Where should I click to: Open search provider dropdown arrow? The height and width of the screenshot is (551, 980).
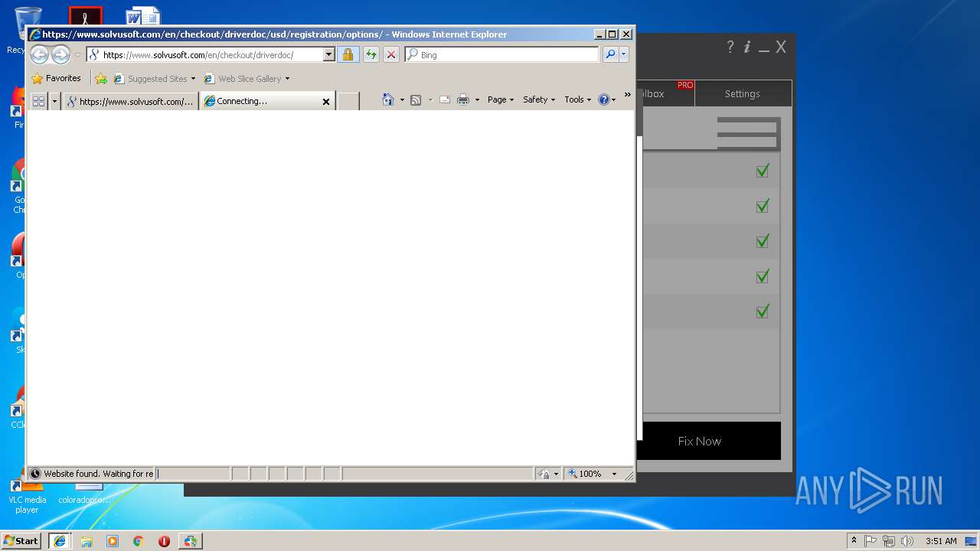point(624,54)
